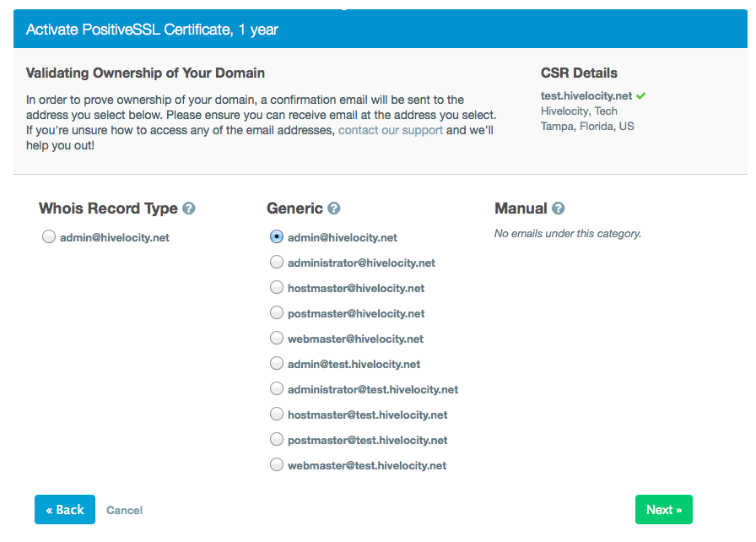This screenshot has height=542, width=756.
Task: Click the Cancel link
Action: tap(124, 510)
